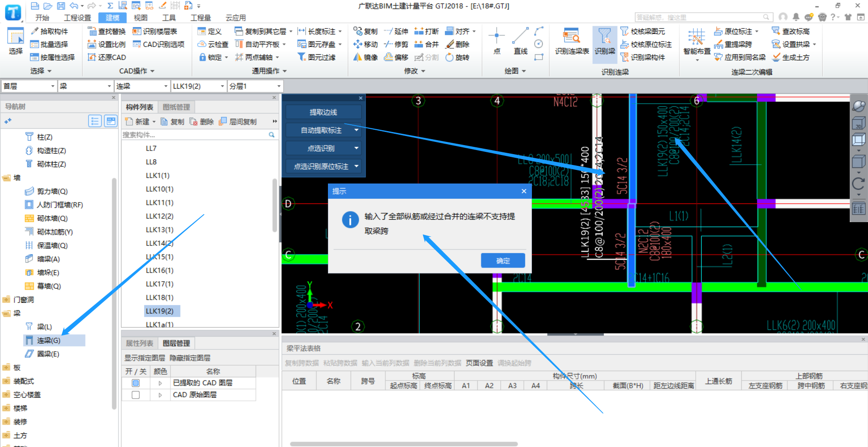This screenshot has height=447, width=868.
Task: Click 生成土方 generate earthwork tool
Action: 791,57
